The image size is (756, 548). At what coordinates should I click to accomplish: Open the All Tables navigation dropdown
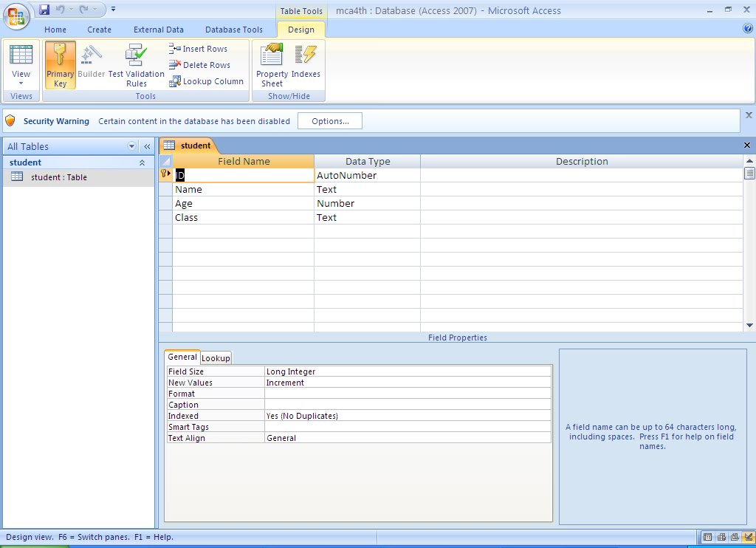pyautogui.click(x=131, y=146)
